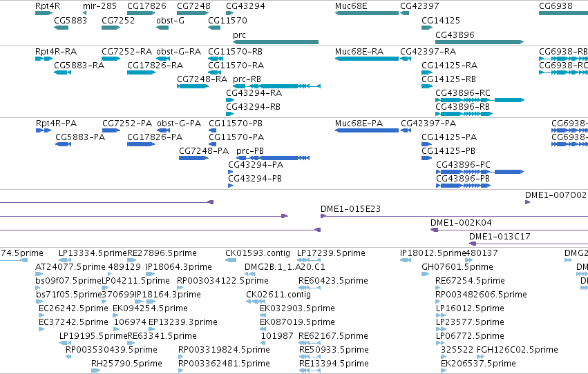The width and height of the screenshot is (588, 374).
Task: Click protein CG14125-PA label
Action: pos(449,137)
